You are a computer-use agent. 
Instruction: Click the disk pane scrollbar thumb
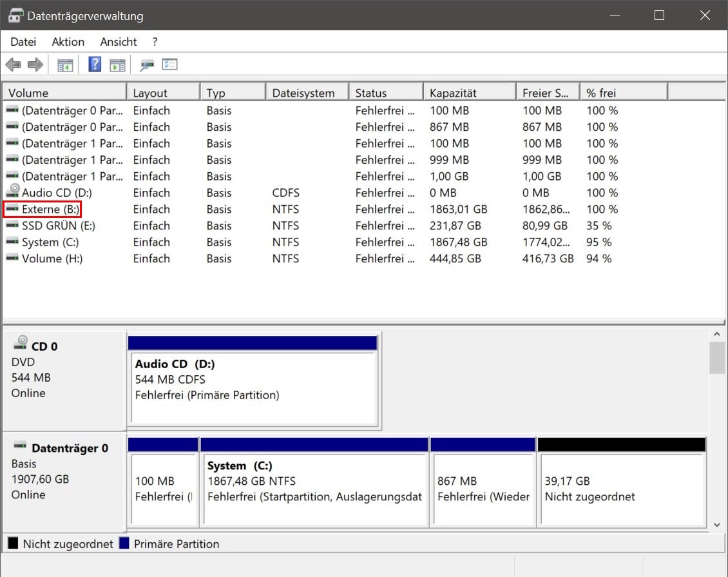717,358
